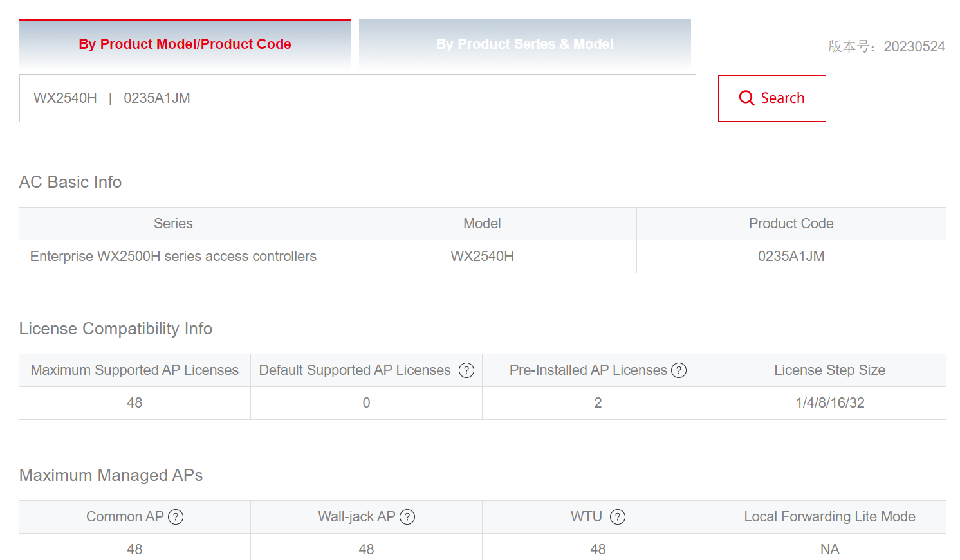This screenshot has width=960, height=560.
Task: Open the Common AP help tooltip icon
Action: tap(176, 517)
